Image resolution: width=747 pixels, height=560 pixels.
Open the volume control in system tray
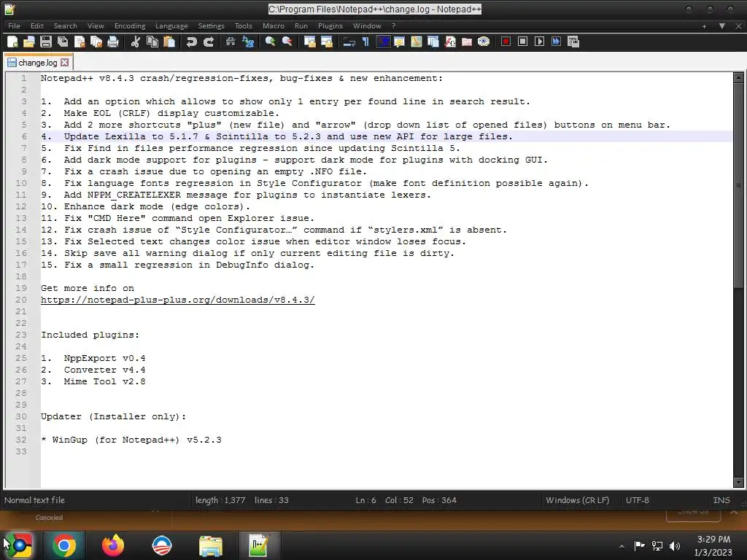[675, 546]
